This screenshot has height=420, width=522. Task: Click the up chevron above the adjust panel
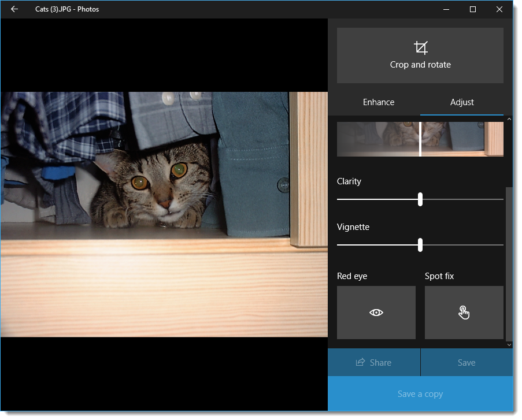point(509,118)
